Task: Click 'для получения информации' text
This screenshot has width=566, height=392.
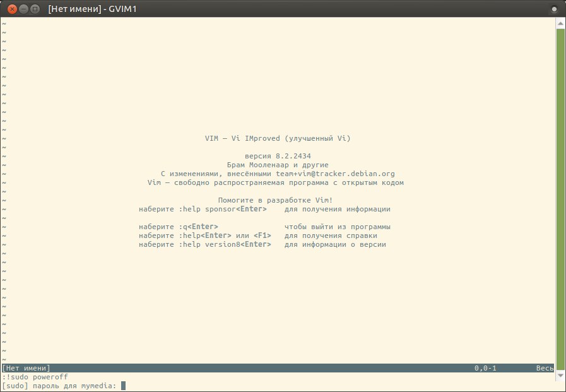Action: [337, 209]
